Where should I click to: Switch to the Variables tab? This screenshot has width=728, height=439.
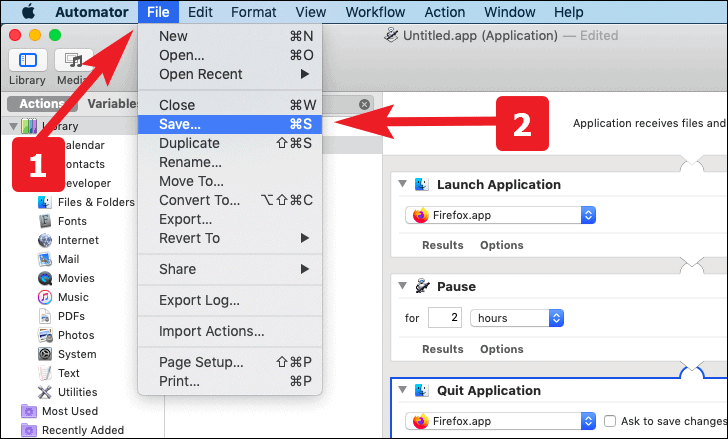pos(113,103)
